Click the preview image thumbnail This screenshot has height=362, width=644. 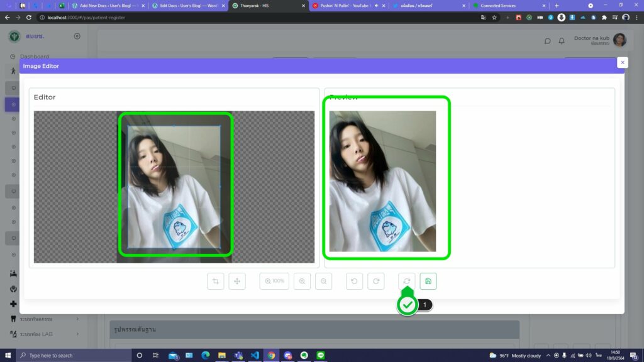(x=382, y=181)
